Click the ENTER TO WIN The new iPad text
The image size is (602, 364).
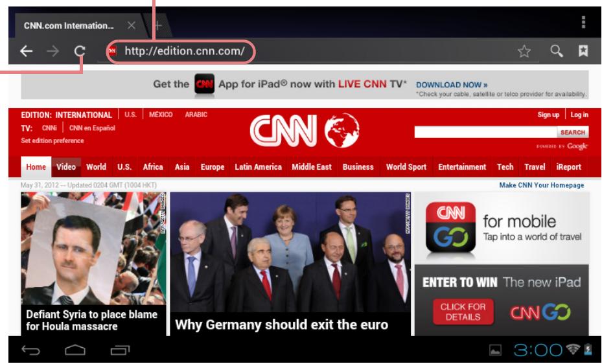pyautogui.click(x=502, y=282)
